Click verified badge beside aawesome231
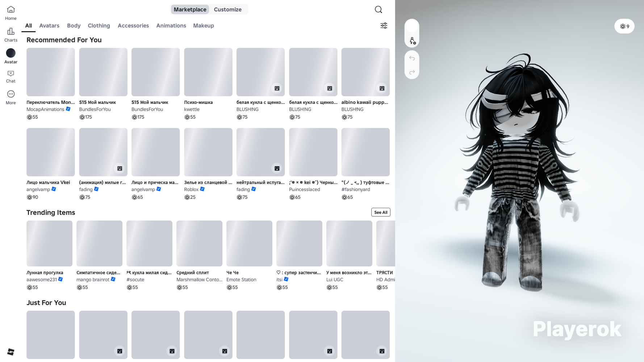The height and width of the screenshot is (362, 644). (60, 279)
